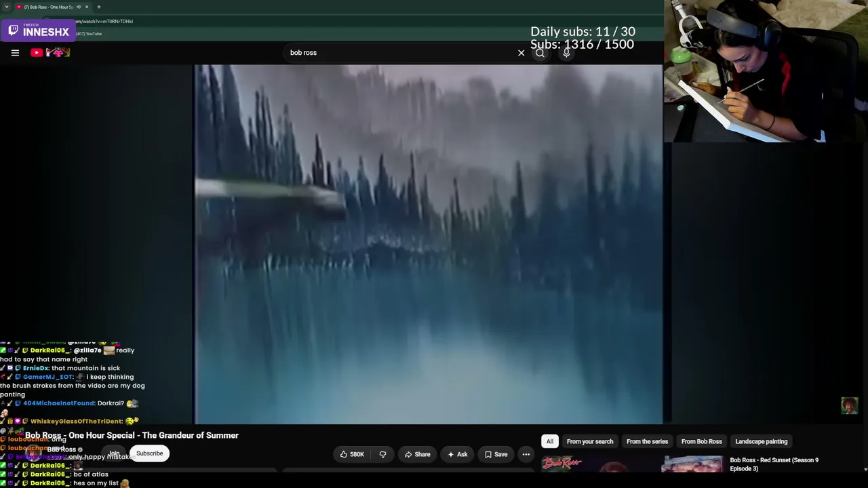Click the Bob Ross channel name

pos(61,449)
